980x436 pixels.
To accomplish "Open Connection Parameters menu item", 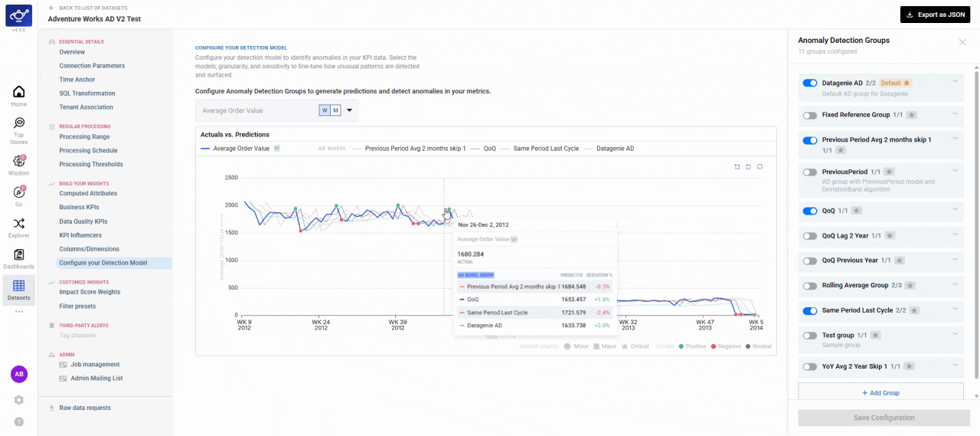I will pos(92,66).
